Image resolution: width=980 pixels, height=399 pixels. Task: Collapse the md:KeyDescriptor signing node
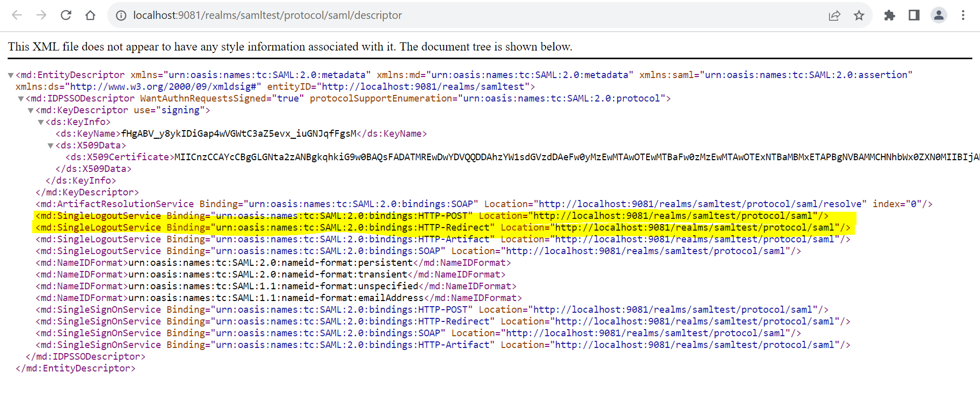[x=31, y=111]
